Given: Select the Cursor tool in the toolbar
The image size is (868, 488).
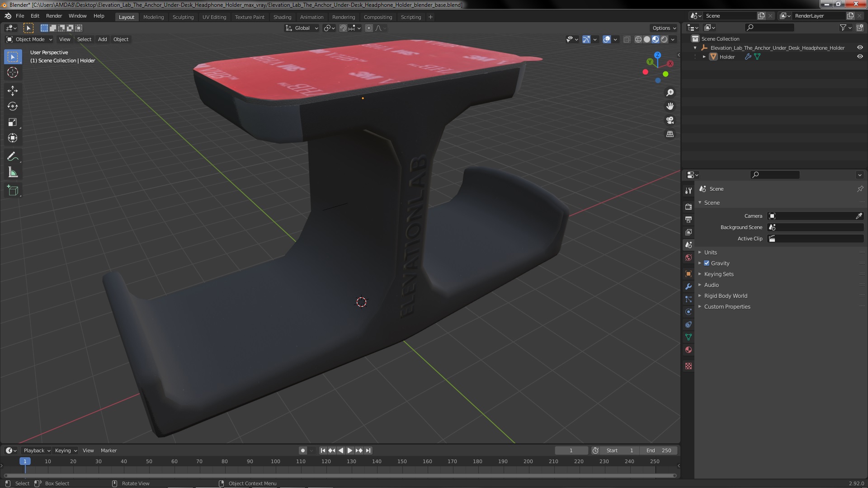Looking at the screenshot, I should 13,73.
